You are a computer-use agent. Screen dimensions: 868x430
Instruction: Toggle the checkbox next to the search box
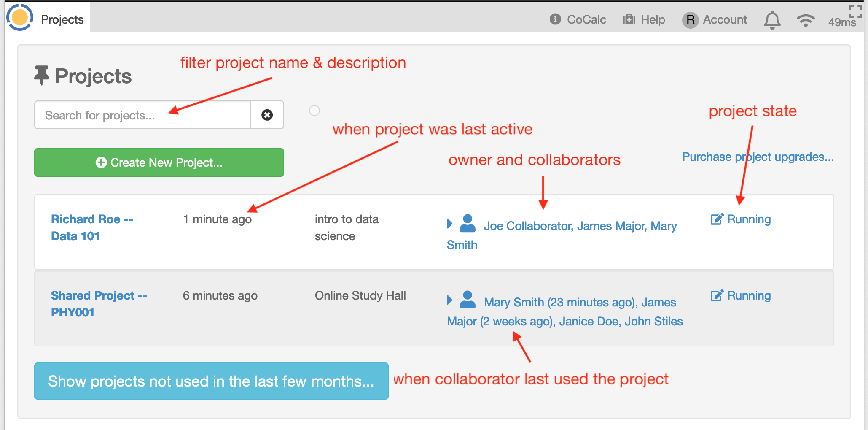(314, 111)
